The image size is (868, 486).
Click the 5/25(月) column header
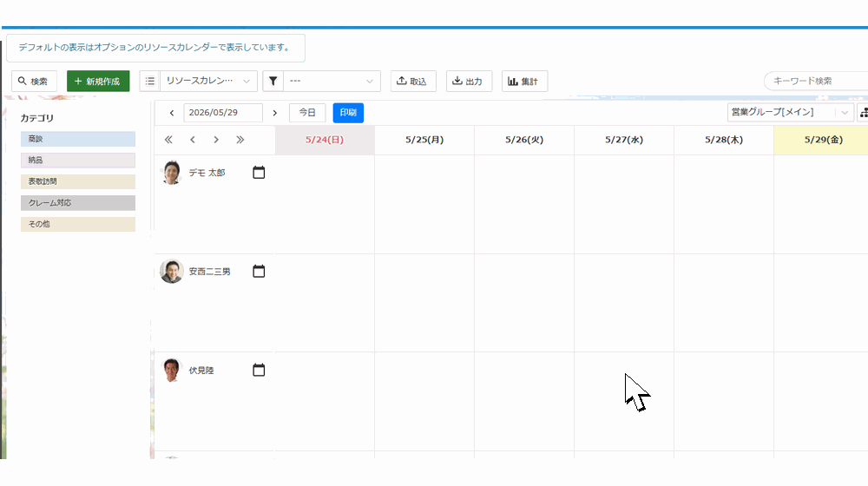pos(424,140)
